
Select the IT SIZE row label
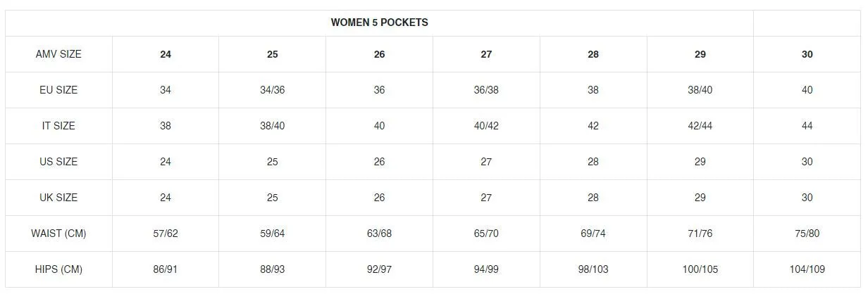pos(58,126)
